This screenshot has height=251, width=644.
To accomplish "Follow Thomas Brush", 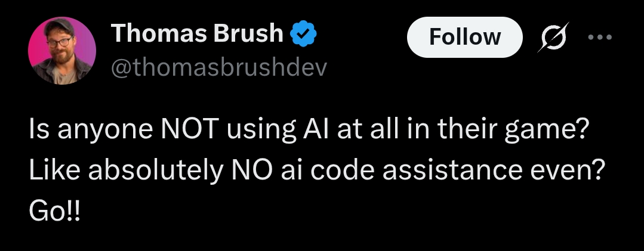I will click(464, 37).
